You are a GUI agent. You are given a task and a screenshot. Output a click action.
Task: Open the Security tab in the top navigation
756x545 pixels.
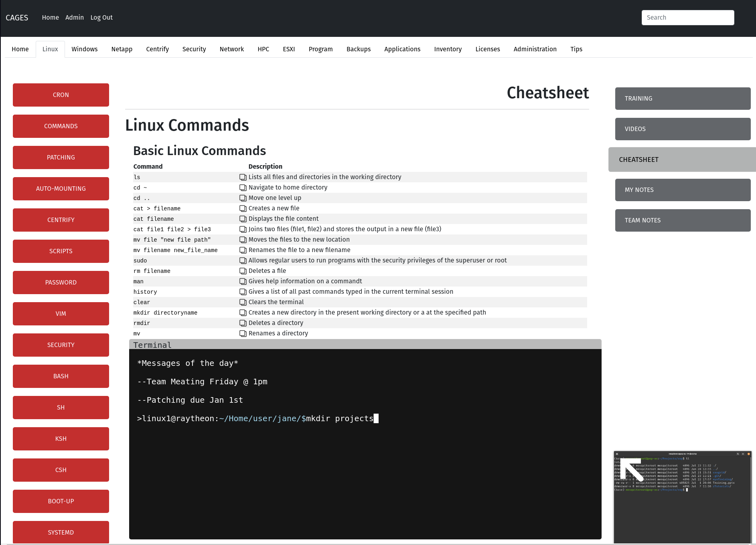pos(194,49)
